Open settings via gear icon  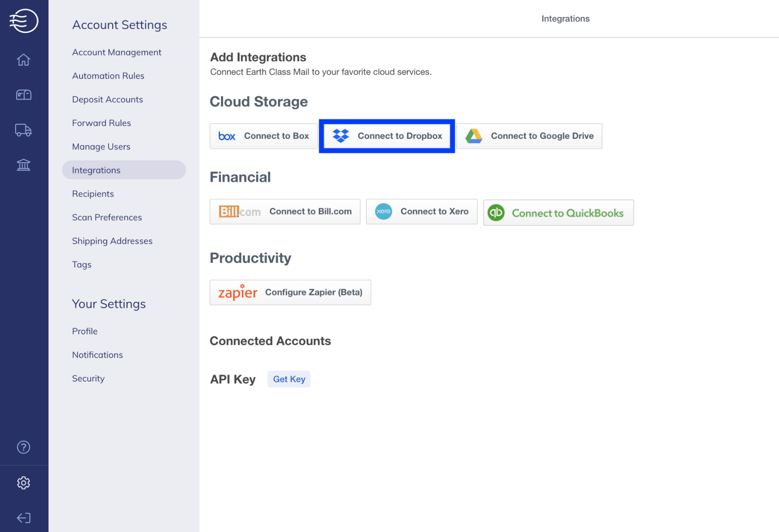click(24, 483)
